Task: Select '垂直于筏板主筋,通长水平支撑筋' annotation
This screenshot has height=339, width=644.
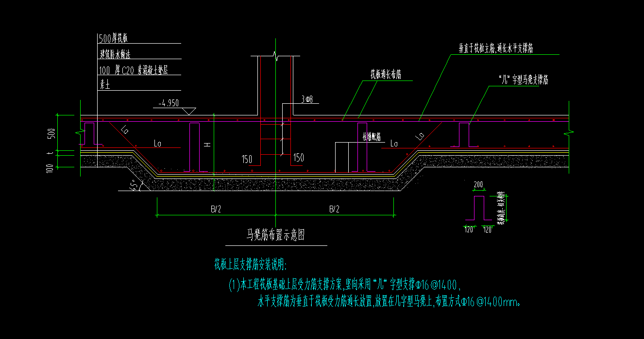Action: tap(496, 48)
